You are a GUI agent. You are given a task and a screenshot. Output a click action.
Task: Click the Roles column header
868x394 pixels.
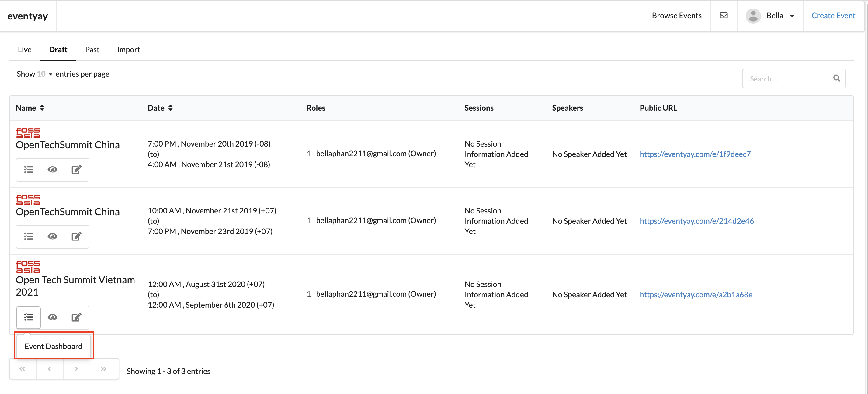point(316,108)
